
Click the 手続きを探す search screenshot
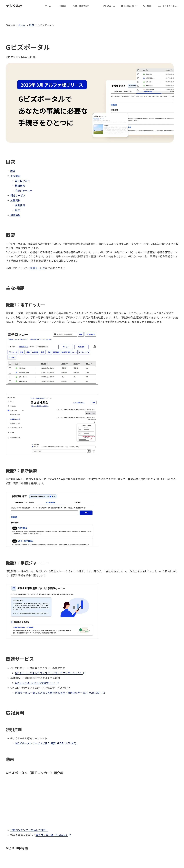point(52,519)
